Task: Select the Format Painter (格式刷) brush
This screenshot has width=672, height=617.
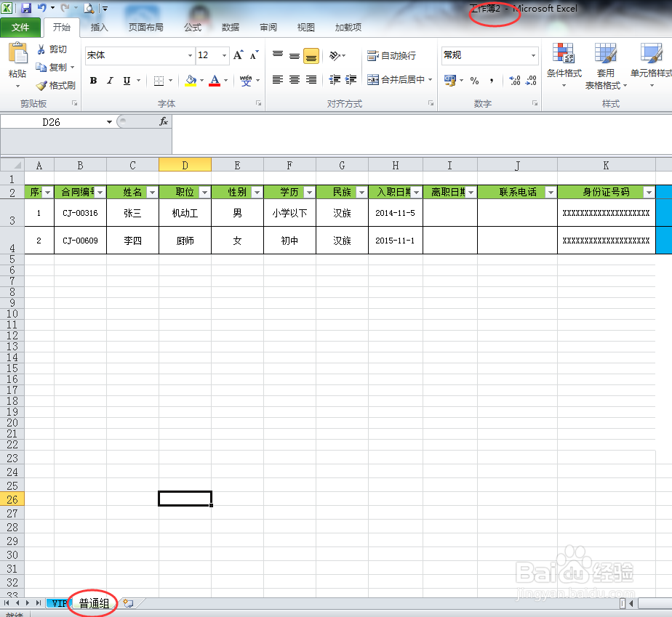Action: pos(41,86)
